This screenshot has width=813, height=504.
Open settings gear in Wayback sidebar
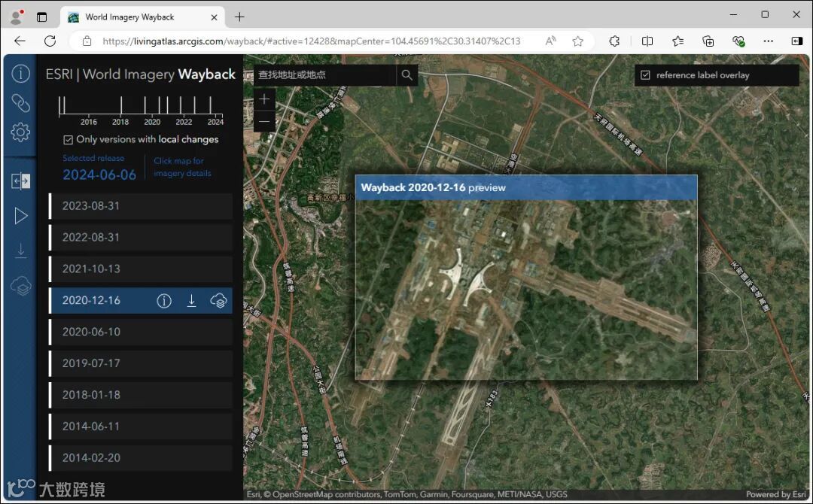pyautogui.click(x=20, y=132)
